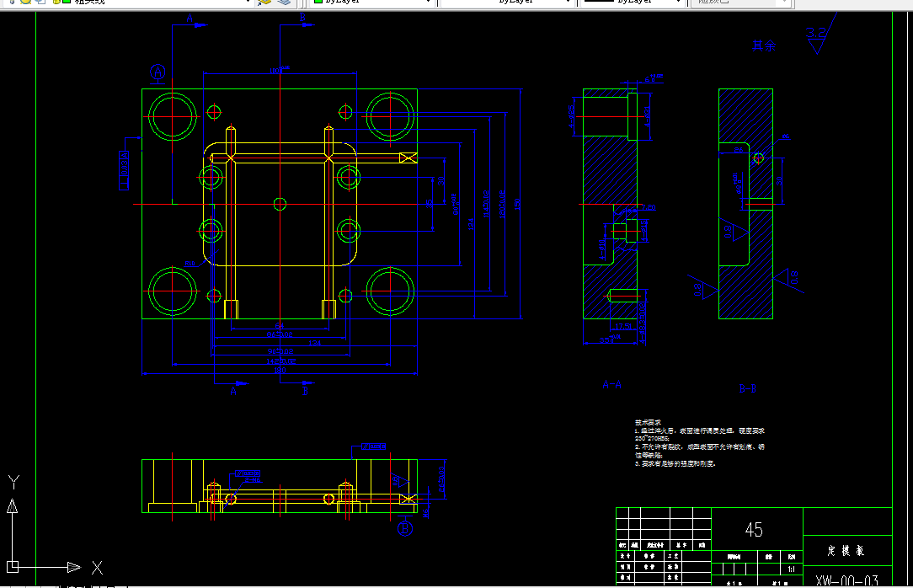Select the R16 radius dimension label
This screenshot has height=588, width=913.
pos(190,264)
